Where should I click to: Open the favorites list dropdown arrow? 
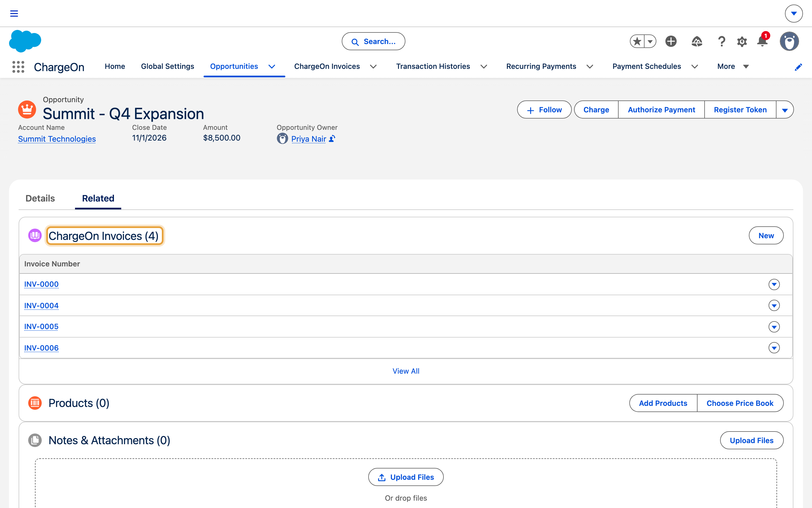coord(650,41)
